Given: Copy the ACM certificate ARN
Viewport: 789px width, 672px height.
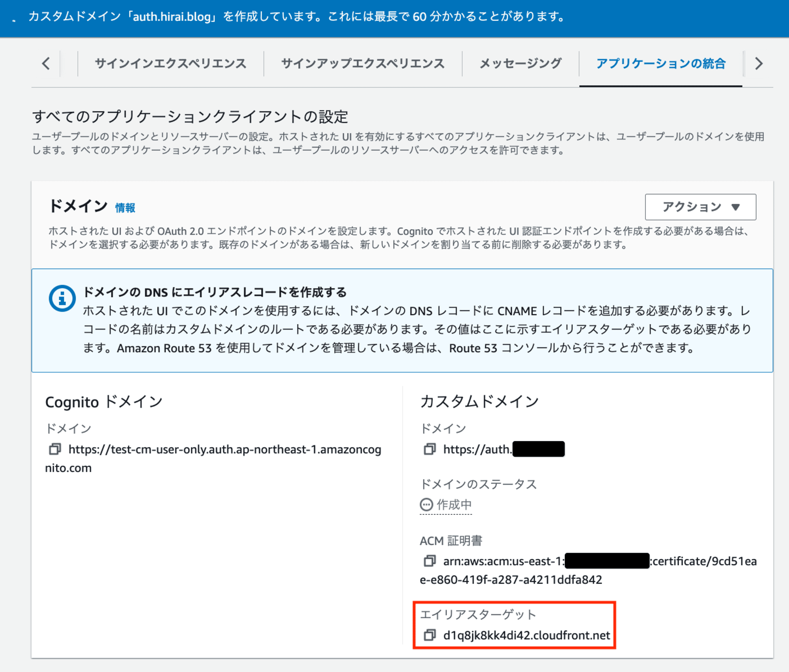Looking at the screenshot, I should (430, 561).
